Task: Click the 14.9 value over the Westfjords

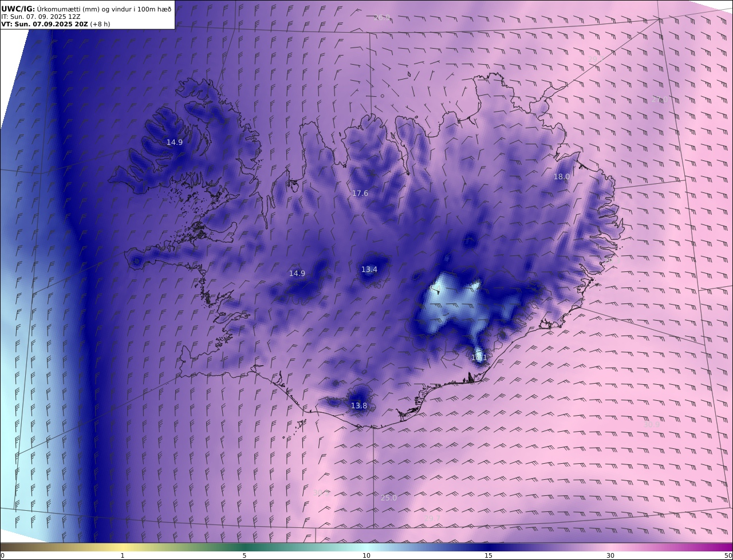Action: point(175,143)
